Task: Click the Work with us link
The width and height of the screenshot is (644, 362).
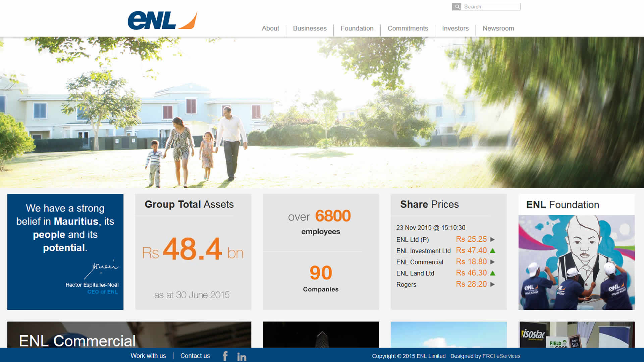Action: pyautogui.click(x=148, y=356)
